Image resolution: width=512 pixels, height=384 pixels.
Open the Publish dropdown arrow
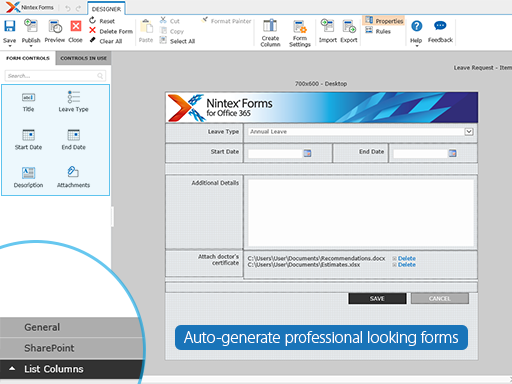coord(31,46)
